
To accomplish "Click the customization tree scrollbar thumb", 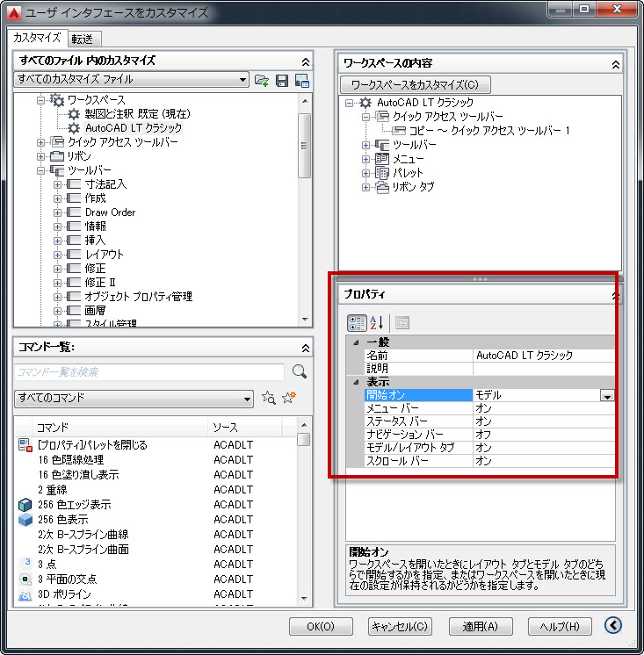I will click(304, 146).
